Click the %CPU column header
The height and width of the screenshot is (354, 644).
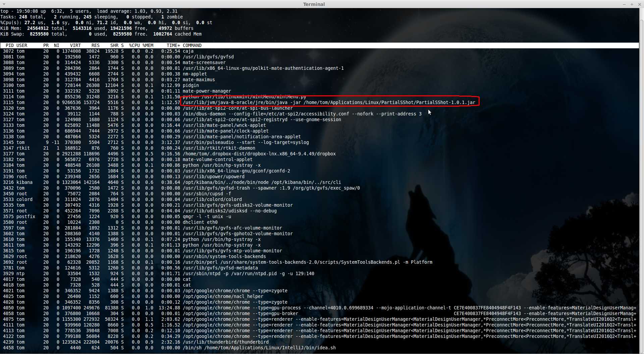(134, 45)
